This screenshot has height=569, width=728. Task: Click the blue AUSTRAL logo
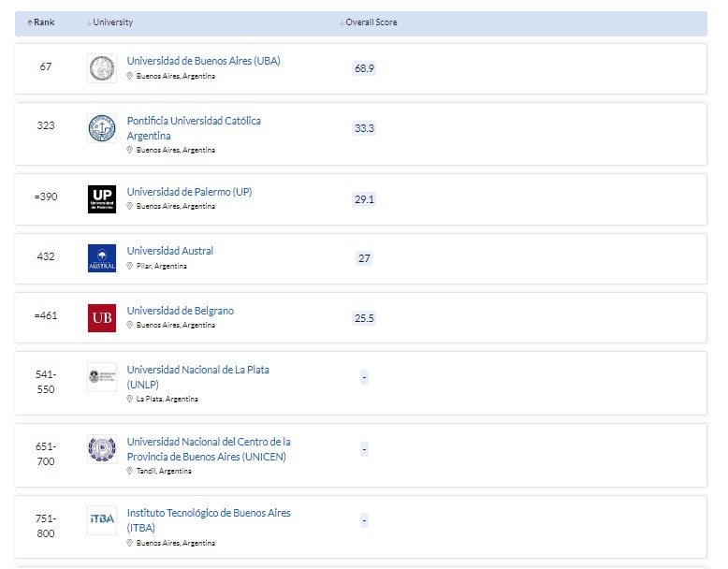click(102, 258)
